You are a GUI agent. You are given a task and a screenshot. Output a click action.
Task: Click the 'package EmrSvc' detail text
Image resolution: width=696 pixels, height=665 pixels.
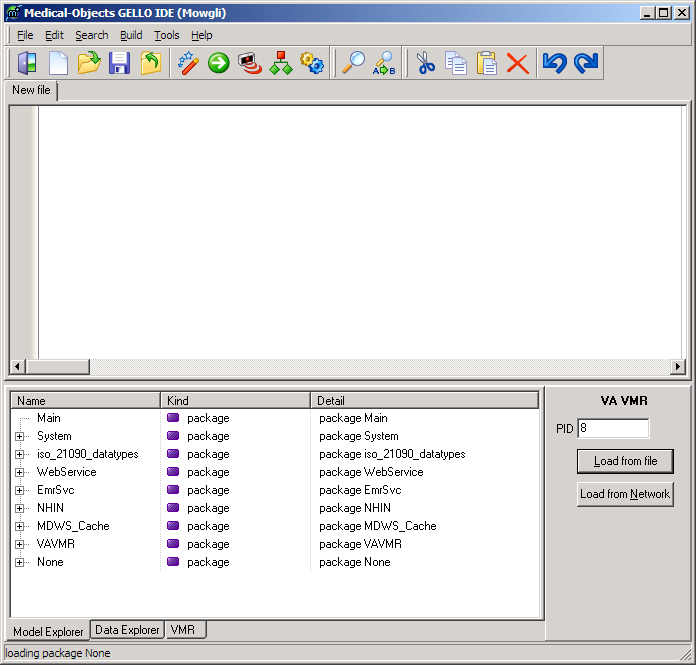[x=360, y=490]
